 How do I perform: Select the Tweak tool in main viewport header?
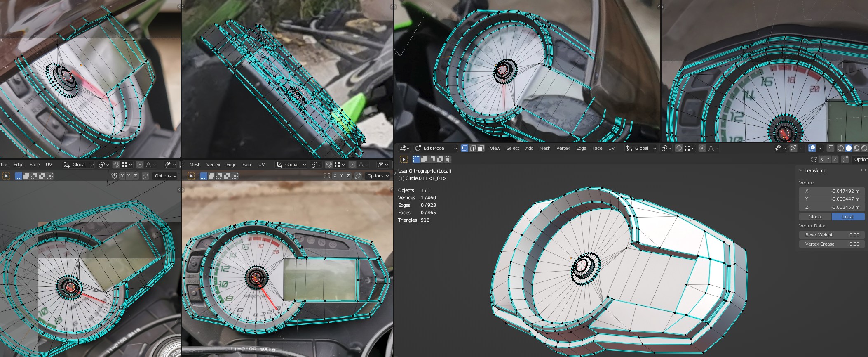coord(404,159)
